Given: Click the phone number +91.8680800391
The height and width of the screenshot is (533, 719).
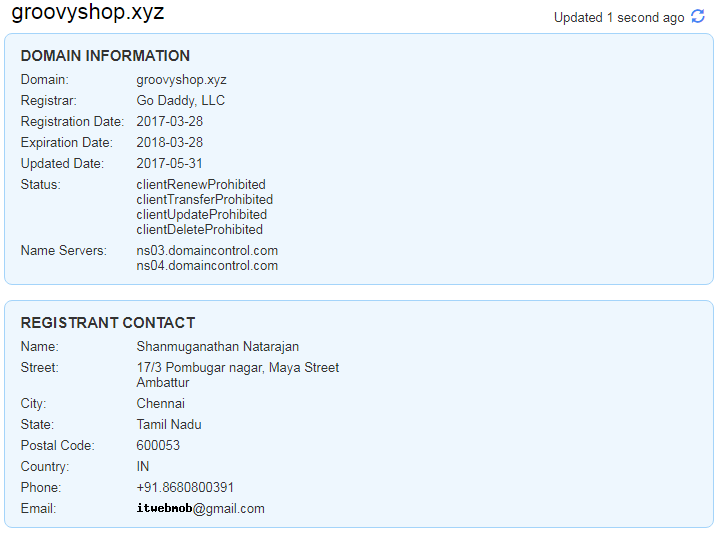Looking at the screenshot, I should 185,487.
